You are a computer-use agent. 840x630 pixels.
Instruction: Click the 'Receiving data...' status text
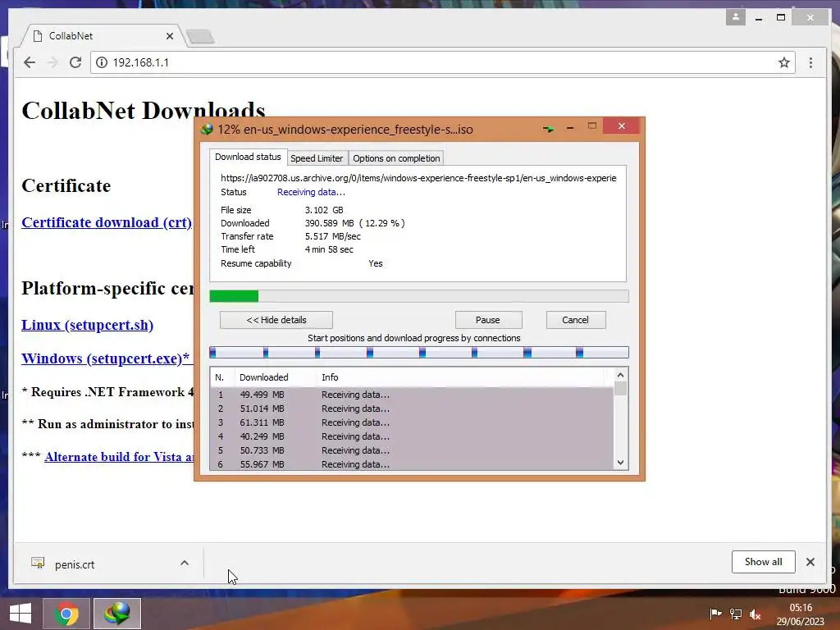tap(311, 192)
